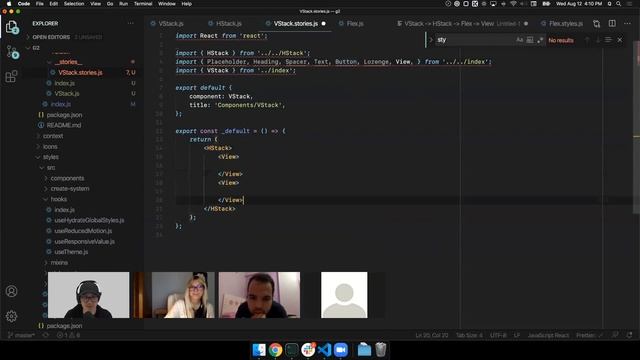Collapse the __stories__ folder
This screenshot has height=360, width=640.
tap(68, 62)
